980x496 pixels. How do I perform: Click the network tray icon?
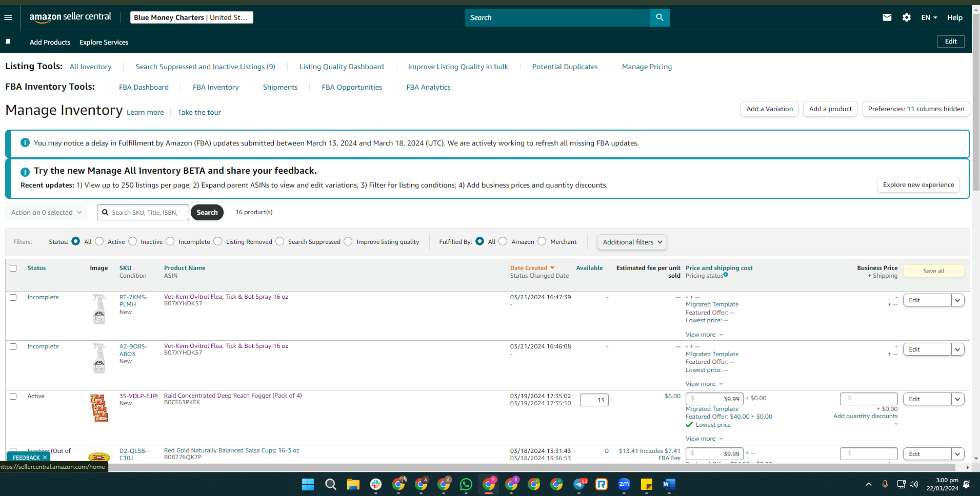click(901, 484)
